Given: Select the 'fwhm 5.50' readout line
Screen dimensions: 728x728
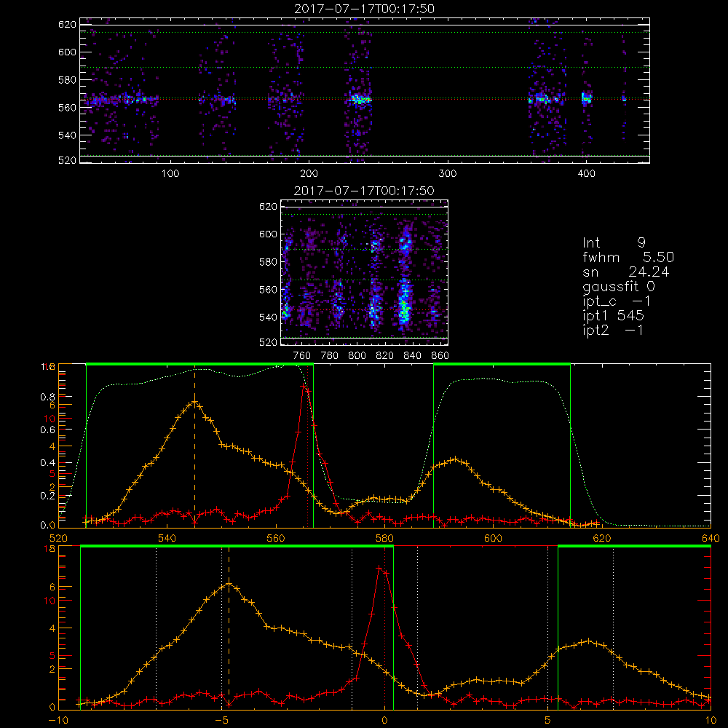Looking at the screenshot, I should tap(628, 257).
